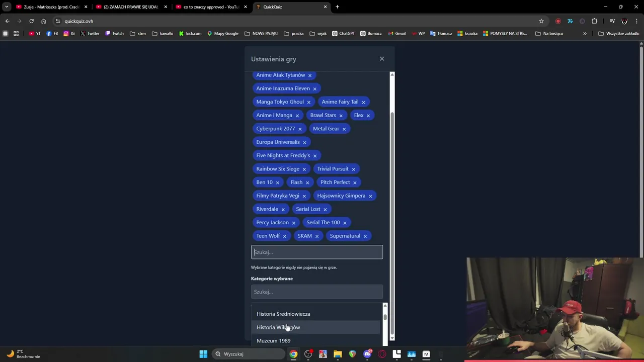644x362 pixels.
Task: Remove the Europa Universalis tag
Action: 304,142
